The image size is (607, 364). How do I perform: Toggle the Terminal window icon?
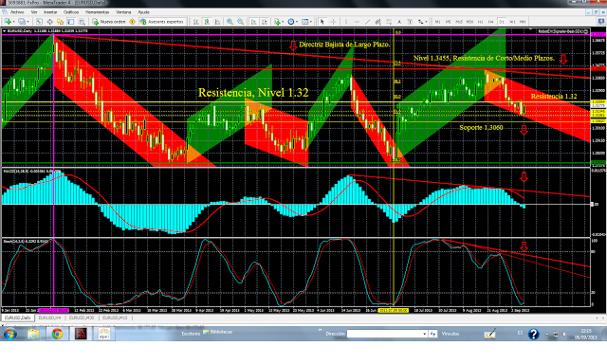[x=71, y=22]
